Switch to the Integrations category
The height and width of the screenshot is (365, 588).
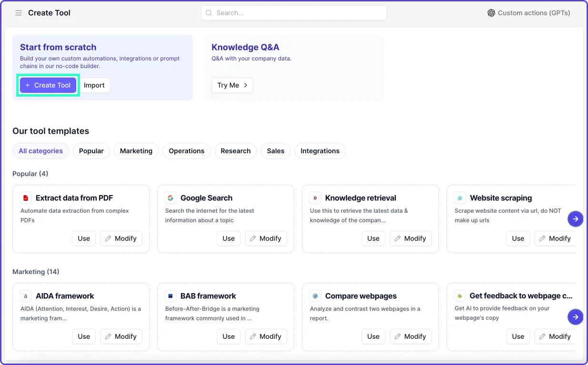coord(320,151)
